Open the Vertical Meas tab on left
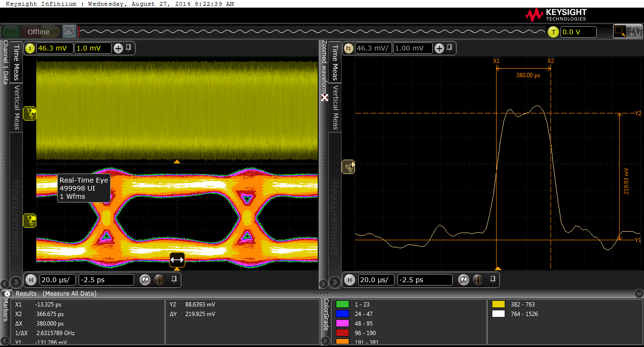 pyautogui.click(x=16, y=108)
